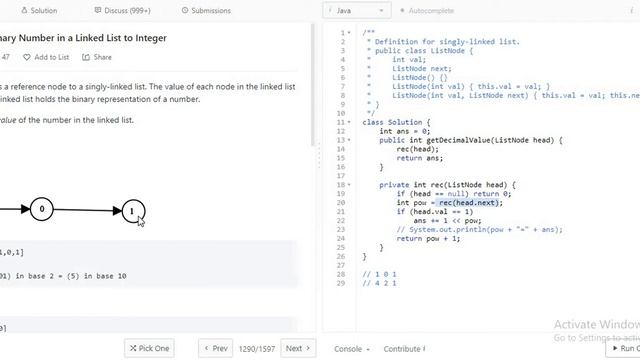Click the description panel scrollbar

coord(313,85)
